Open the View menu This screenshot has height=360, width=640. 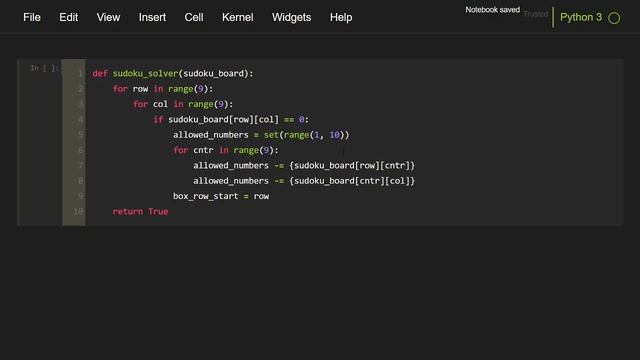pos(108,18)
